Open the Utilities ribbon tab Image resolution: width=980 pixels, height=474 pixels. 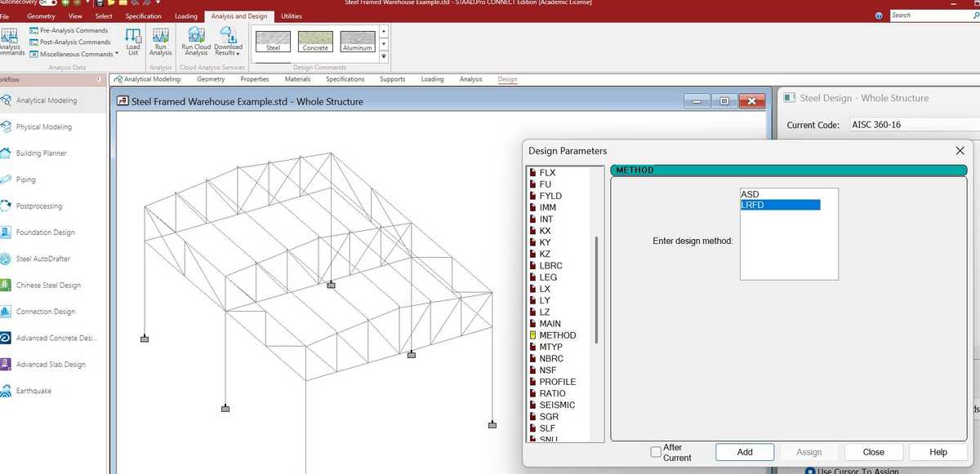click(x=291, y=16)
